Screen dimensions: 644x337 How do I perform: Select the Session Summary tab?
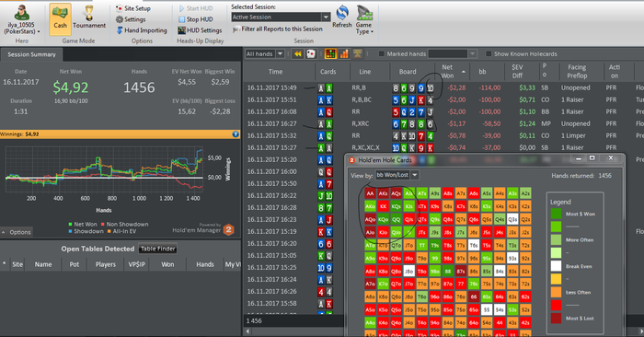point(31,54)
